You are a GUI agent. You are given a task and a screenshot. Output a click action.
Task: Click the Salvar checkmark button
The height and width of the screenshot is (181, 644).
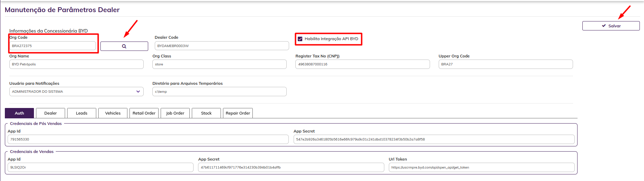click(x=611, y=26)
